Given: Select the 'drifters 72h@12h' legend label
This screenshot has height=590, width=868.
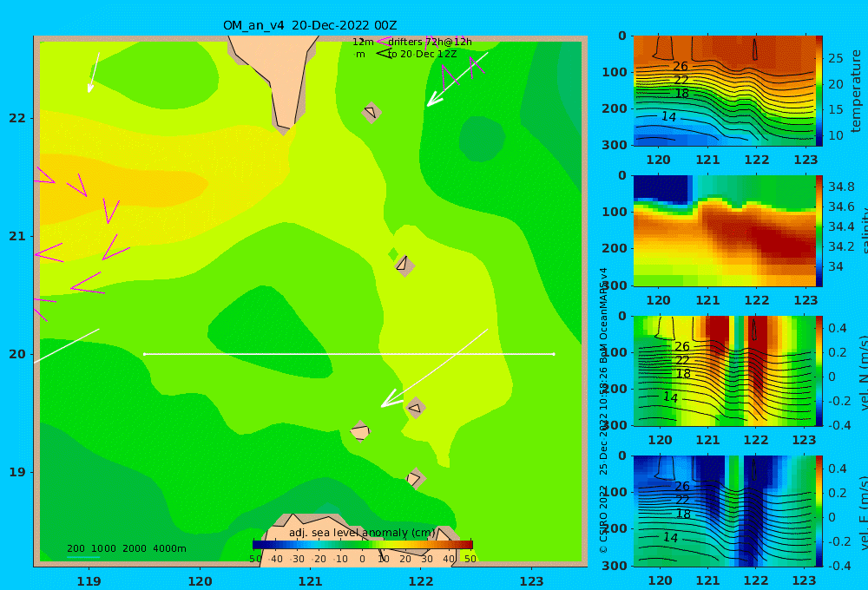Looking at the screenshot, I should [430, 42].
